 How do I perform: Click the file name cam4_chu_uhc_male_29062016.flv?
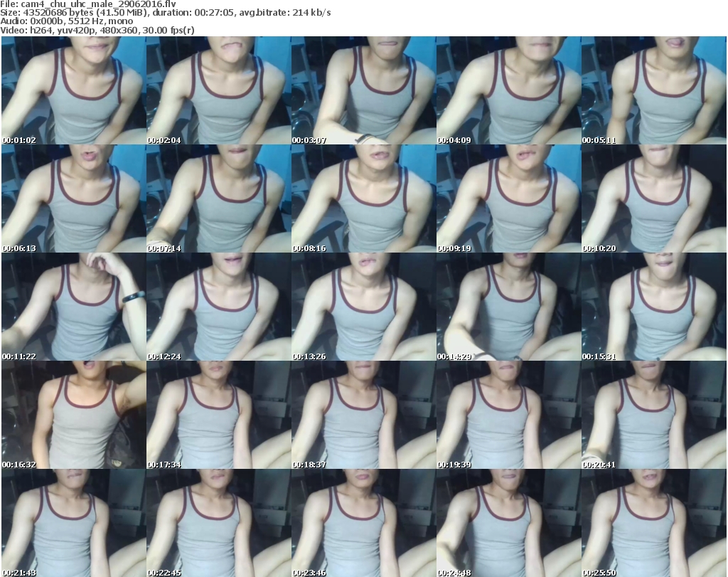(98, 4)
